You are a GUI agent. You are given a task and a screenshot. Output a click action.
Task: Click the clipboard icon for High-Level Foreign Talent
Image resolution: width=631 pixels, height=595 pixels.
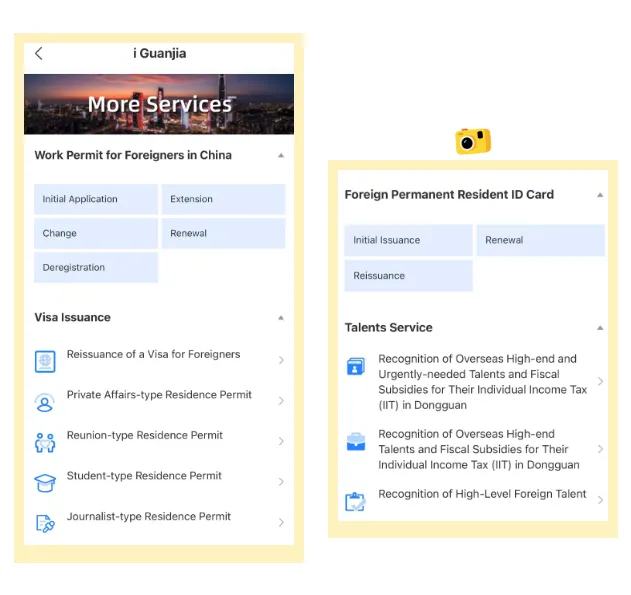pyautogui.click(x=355, y=501)
